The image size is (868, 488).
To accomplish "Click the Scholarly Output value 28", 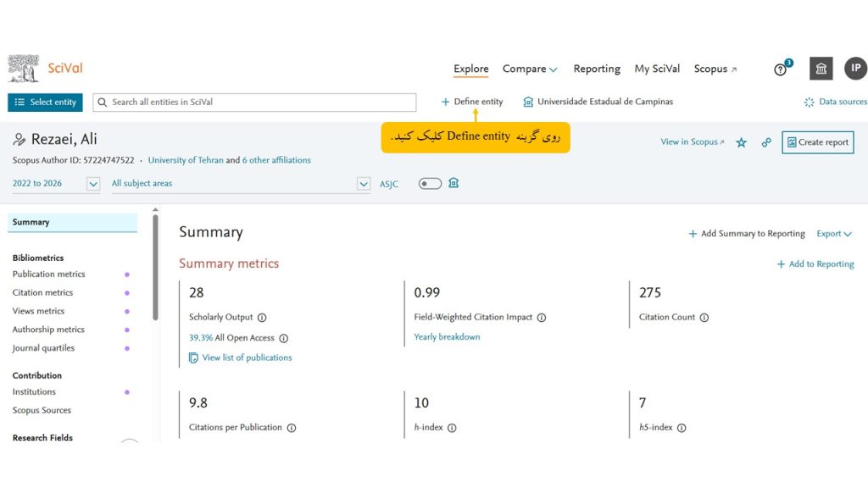I will (x=197, y=292).
